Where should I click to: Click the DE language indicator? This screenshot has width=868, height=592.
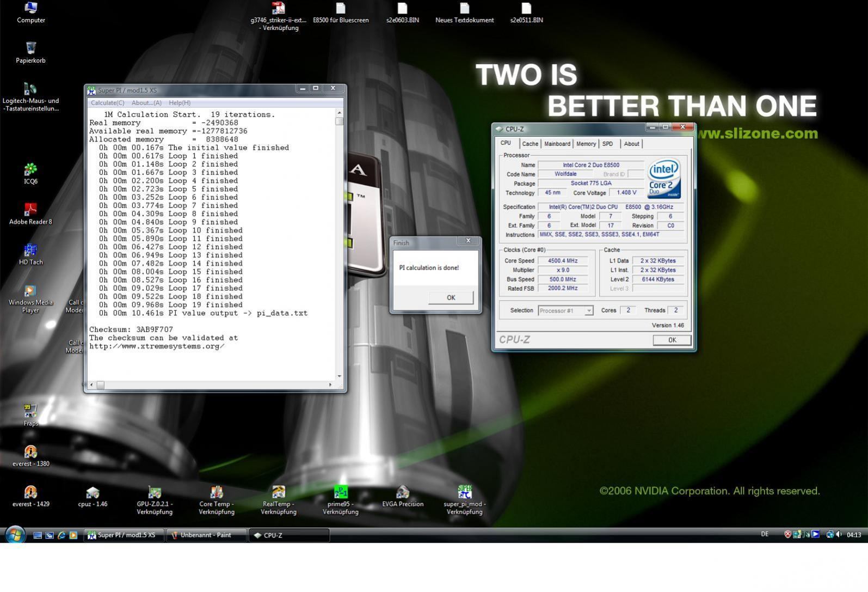coord(765,534)
